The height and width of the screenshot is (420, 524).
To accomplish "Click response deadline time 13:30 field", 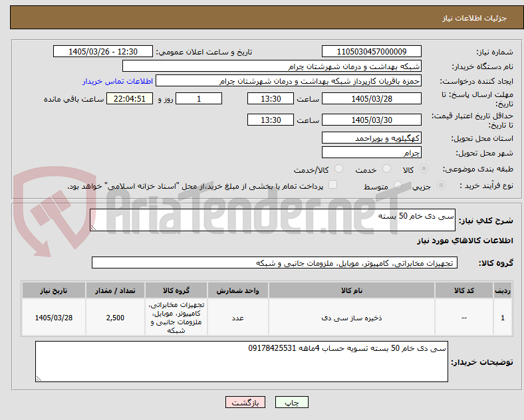I will [271, 98].
